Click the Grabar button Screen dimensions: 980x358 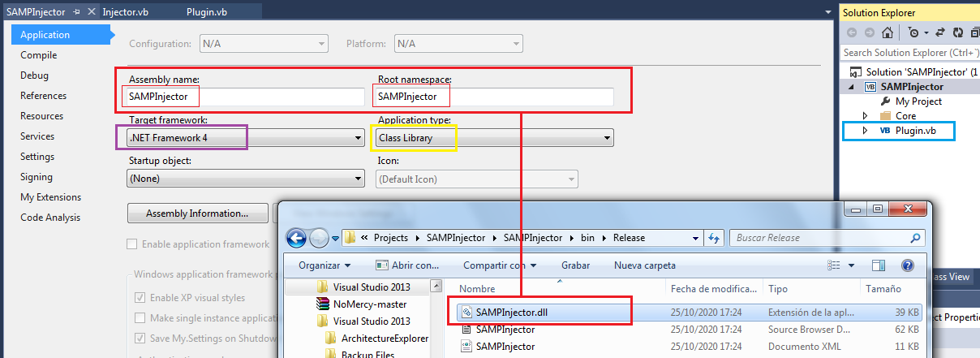click(575, 265)
